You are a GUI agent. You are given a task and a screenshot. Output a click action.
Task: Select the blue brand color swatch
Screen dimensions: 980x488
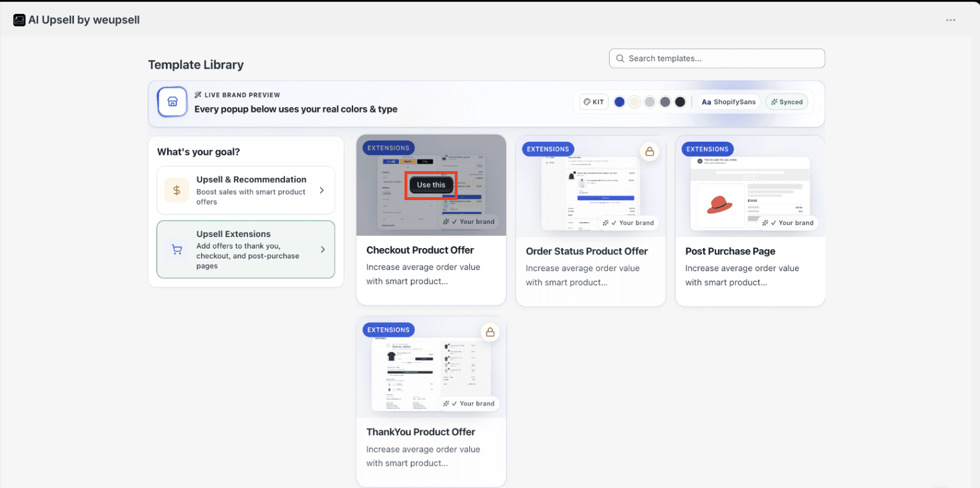[619, 102]
